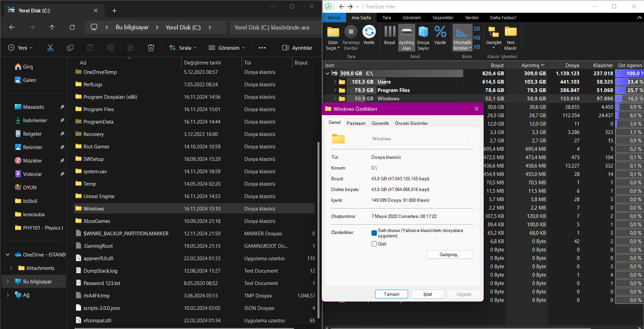
Task: Go up one folder level in File Explorer
Action: [52, 27]
